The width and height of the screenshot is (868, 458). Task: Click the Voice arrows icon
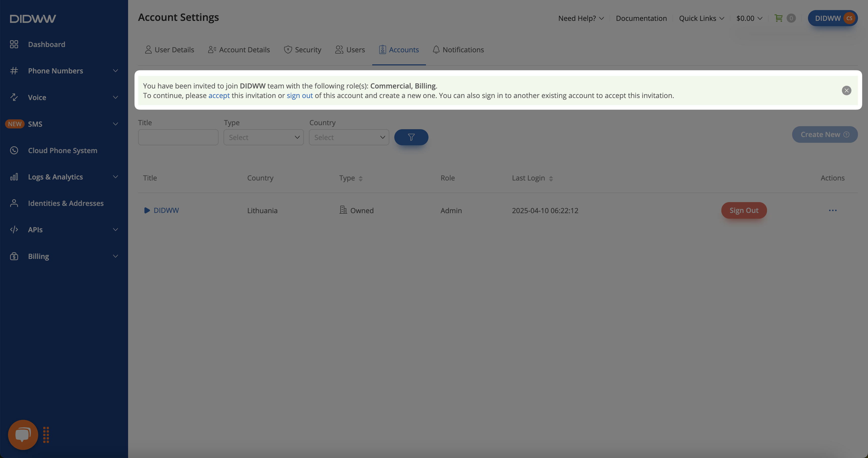coord(14,97)
